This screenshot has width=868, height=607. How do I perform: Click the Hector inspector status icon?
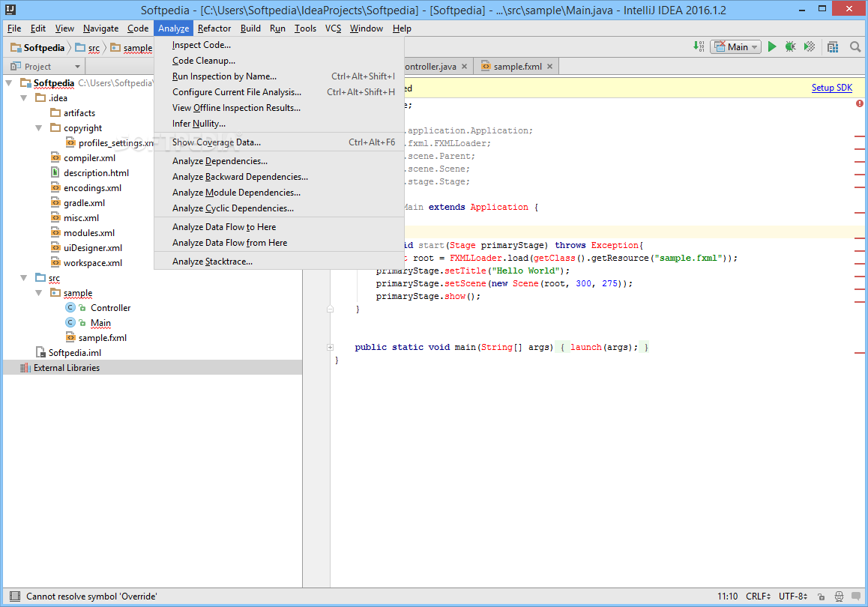840,597
